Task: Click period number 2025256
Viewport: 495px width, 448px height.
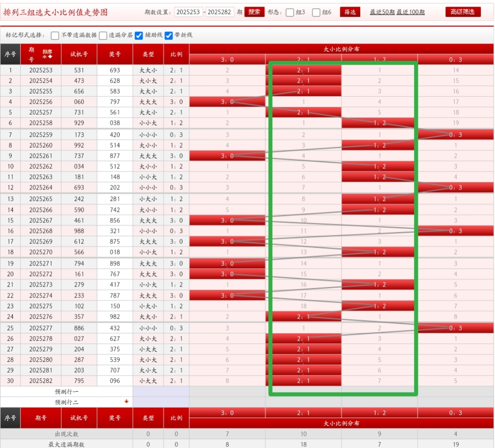Action: coord(41,102)
